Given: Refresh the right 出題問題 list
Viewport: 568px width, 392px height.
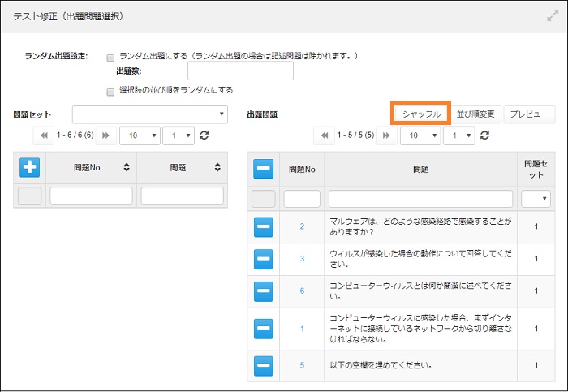Looking at the screenshot, I should pos(486,136).
